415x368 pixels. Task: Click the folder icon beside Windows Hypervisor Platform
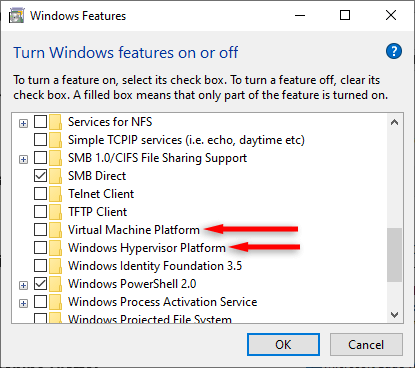[x=55, y=248]
